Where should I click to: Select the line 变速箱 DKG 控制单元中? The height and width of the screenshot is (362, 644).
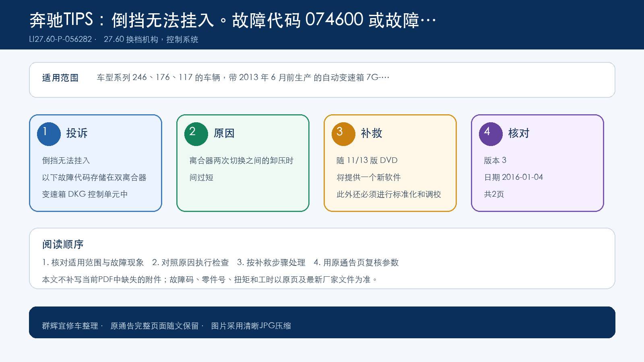pos(85,194)
